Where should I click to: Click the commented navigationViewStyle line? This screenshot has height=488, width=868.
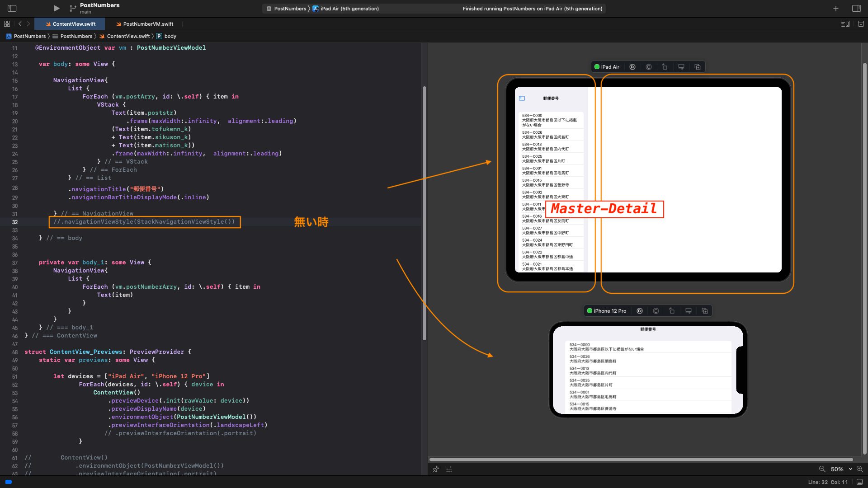tap(144, 222)
